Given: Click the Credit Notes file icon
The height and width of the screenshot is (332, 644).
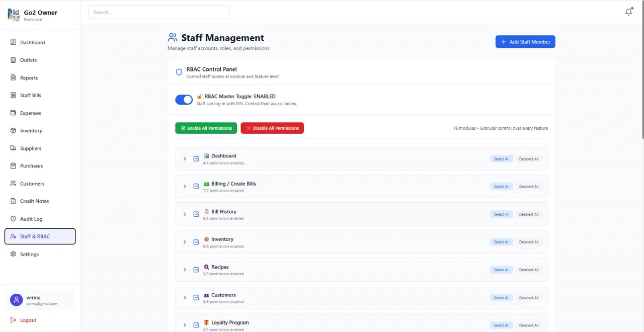Looking at the screenshot, I should pos(13,201).
